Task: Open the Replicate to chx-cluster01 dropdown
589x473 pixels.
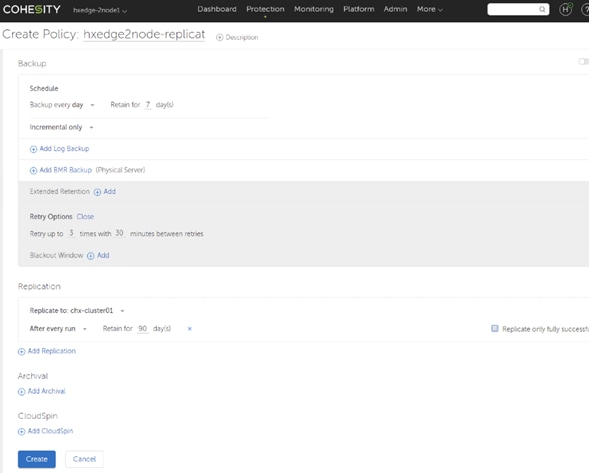Action: click(77, 311)
